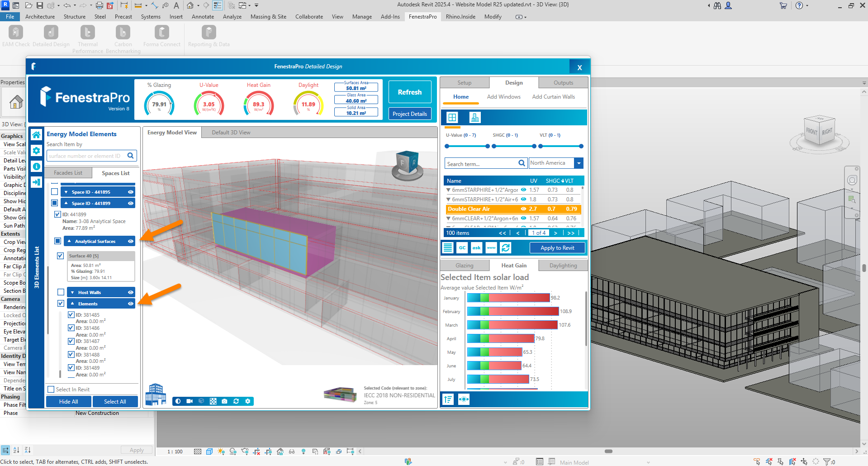Click the blue building icon below the model
868x466 pixels.
click(156, 394)
